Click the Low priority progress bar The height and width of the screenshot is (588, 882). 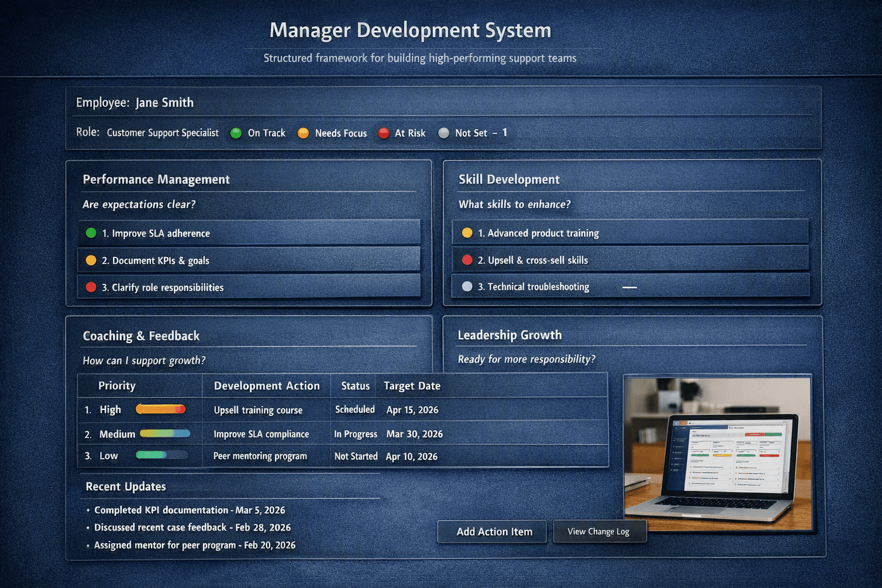[162, 455]
